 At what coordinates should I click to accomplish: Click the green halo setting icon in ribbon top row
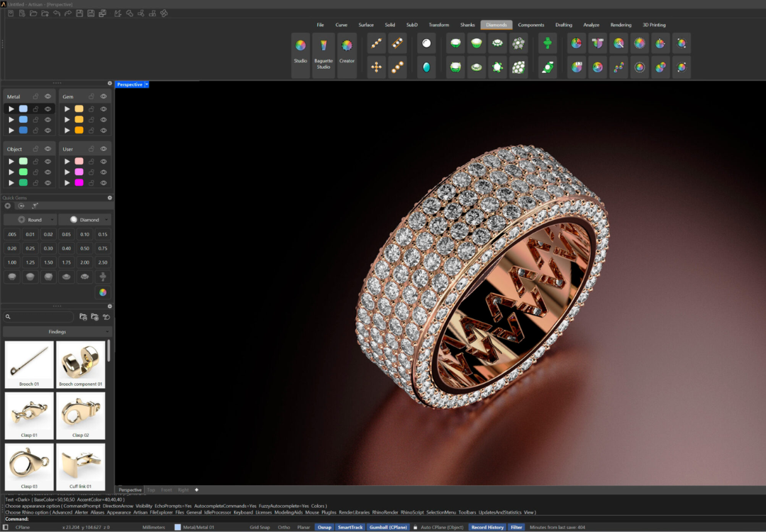point(497,43)
